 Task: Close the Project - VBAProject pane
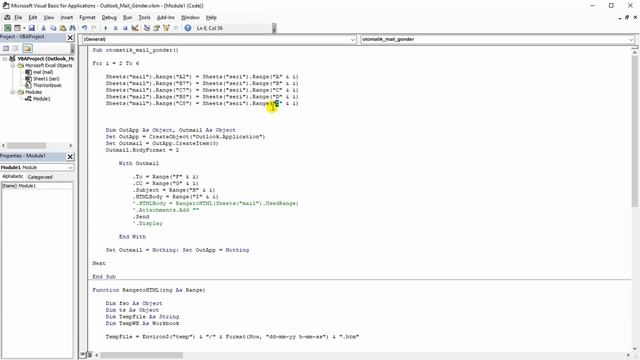click(70, 38)
